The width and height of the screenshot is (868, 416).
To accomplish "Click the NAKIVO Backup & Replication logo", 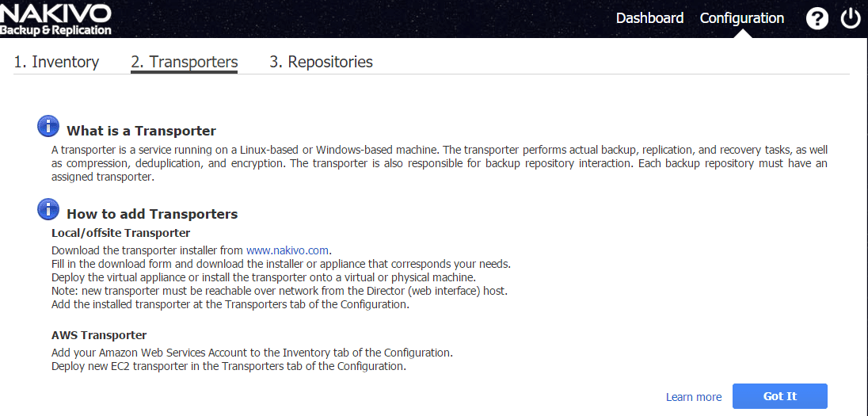I will tap(55, 19).
